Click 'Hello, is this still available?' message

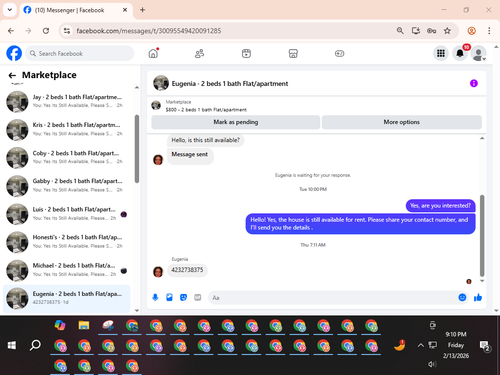pos(205,140)
